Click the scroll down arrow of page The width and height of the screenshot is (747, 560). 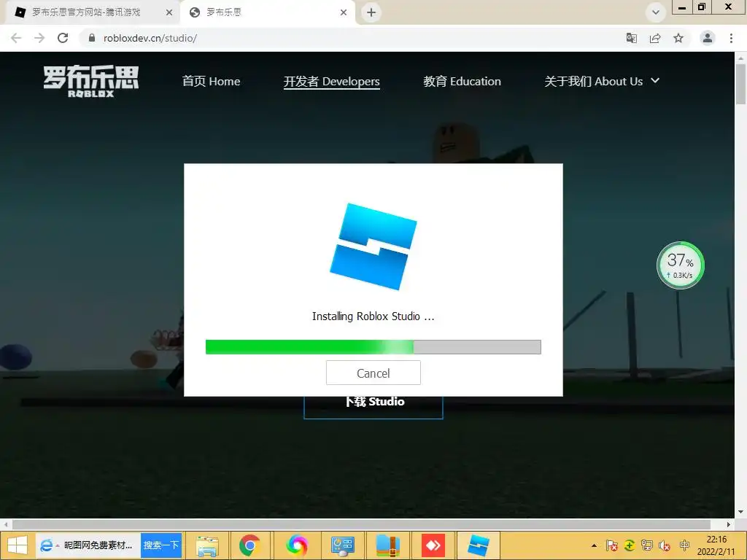click(740, 512)
